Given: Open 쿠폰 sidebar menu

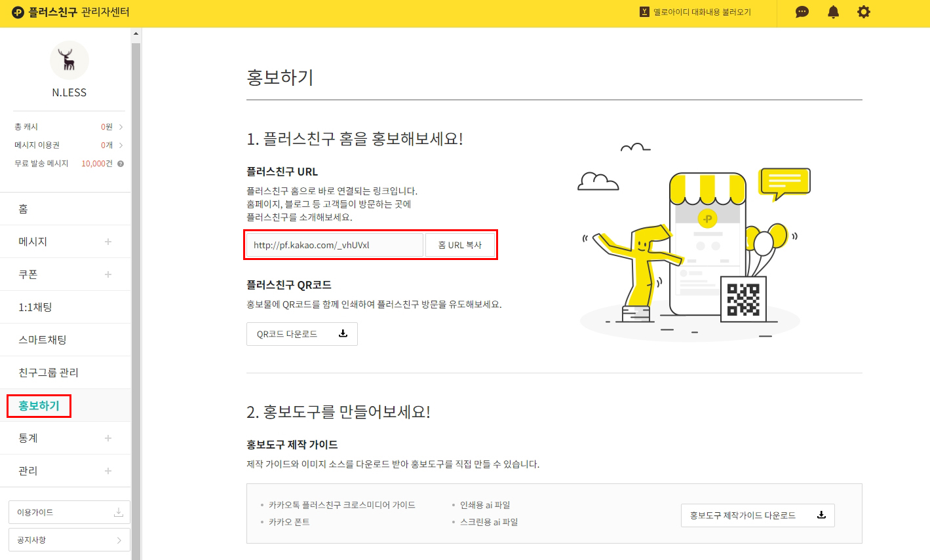Looking at the screenshot, I should point(66,274).
